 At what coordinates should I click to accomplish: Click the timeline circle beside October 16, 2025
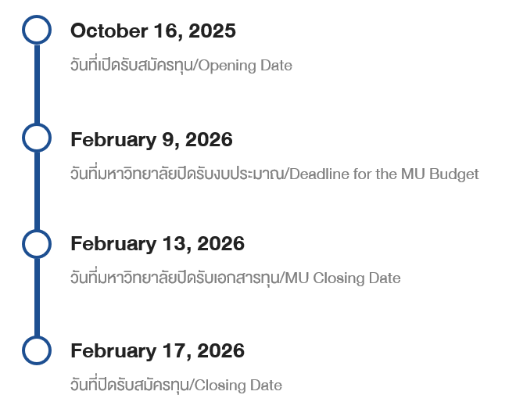[37, 31]
